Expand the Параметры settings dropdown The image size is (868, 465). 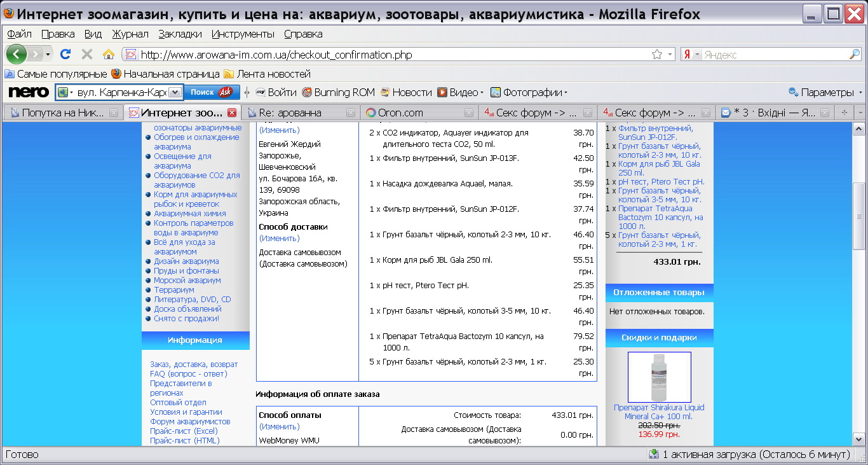click(x=825, y=93)
